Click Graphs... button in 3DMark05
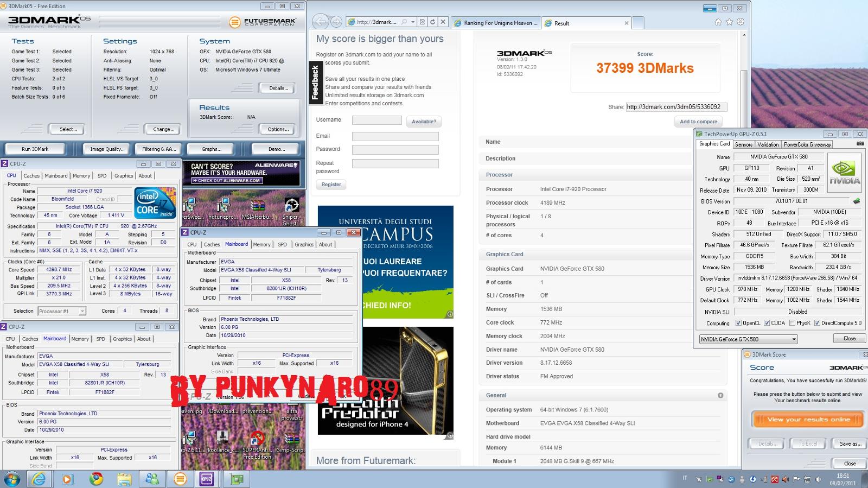This screenshot has height=488, width=868. (211, 149)
